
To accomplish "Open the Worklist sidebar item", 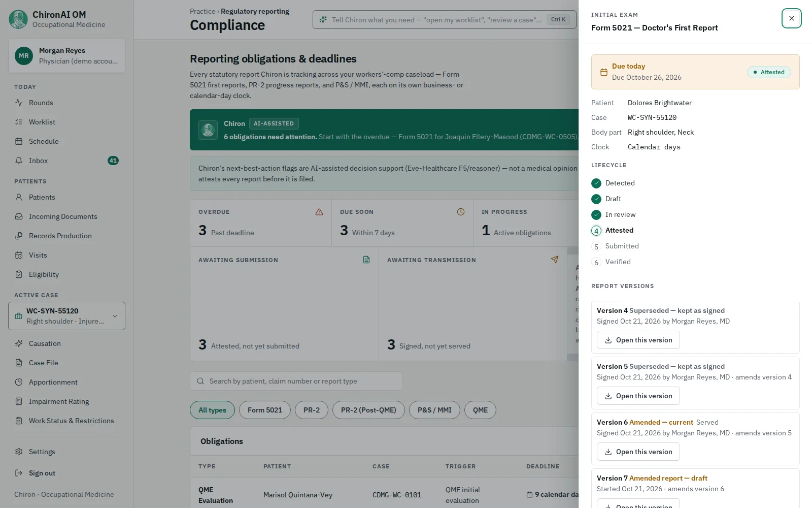I will [66, 122].
